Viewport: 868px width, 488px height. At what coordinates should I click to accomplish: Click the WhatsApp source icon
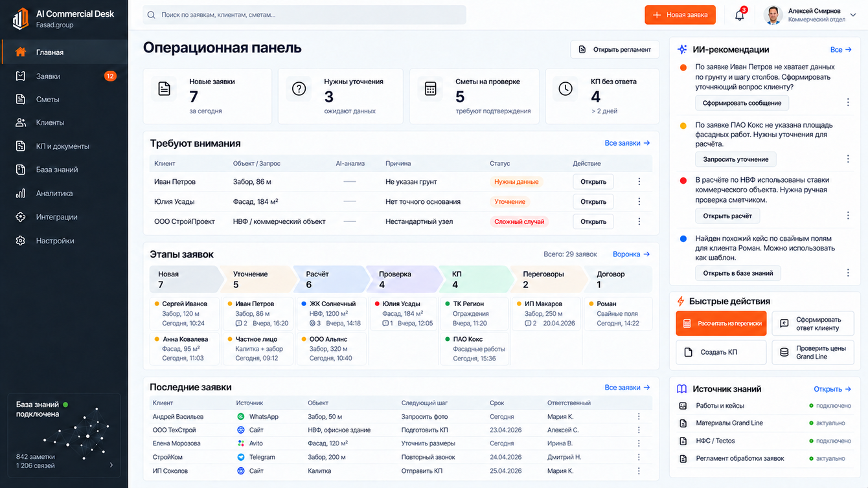tap(241, 417)
